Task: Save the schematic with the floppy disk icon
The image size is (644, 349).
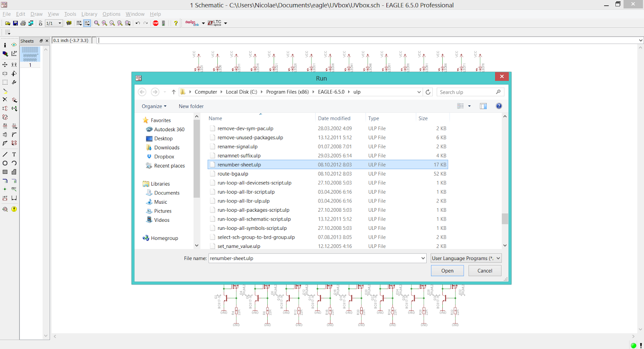Action: (15, 23)
